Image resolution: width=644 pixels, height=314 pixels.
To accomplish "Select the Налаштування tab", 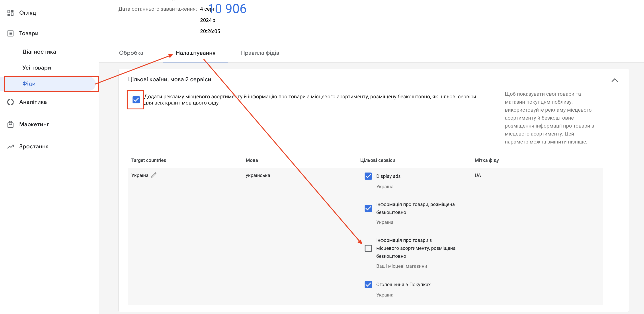I will [x=195, y=53].
